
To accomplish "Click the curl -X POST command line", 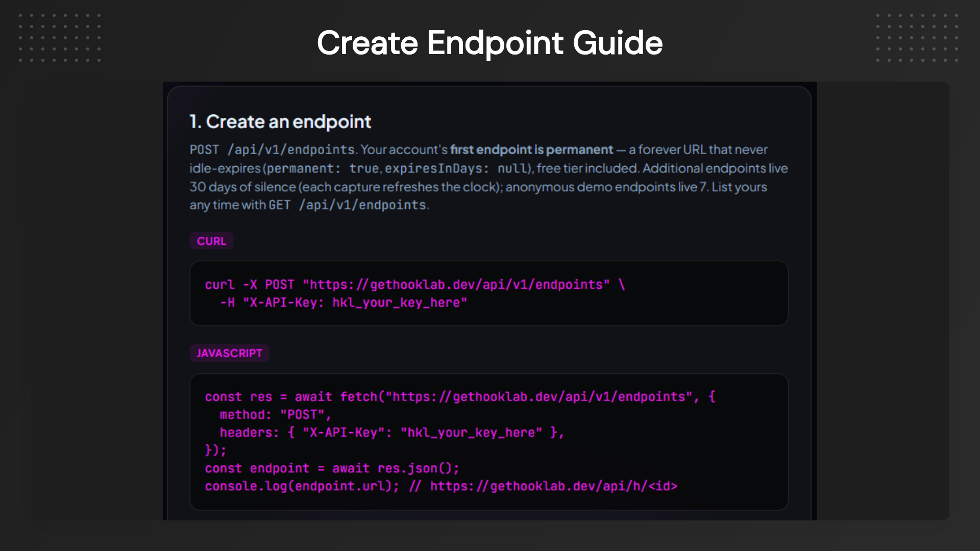I will click(x=415, y=285).
